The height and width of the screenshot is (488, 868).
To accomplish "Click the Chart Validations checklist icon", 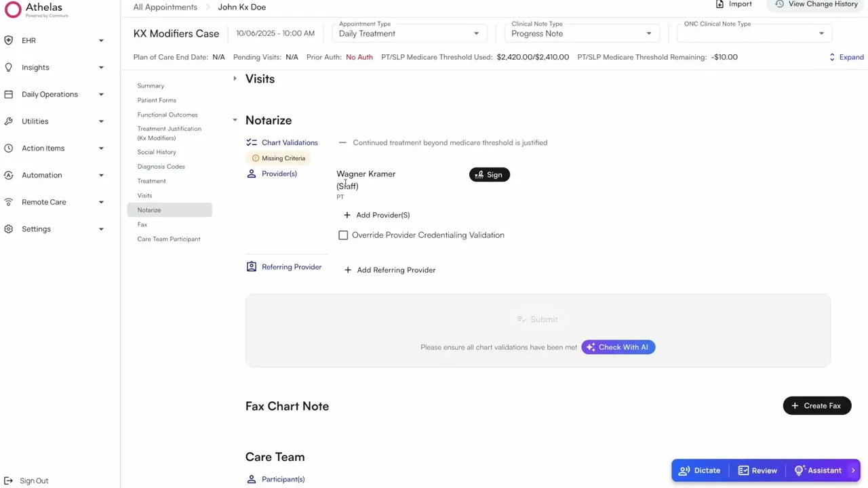I will pos(252,142).
